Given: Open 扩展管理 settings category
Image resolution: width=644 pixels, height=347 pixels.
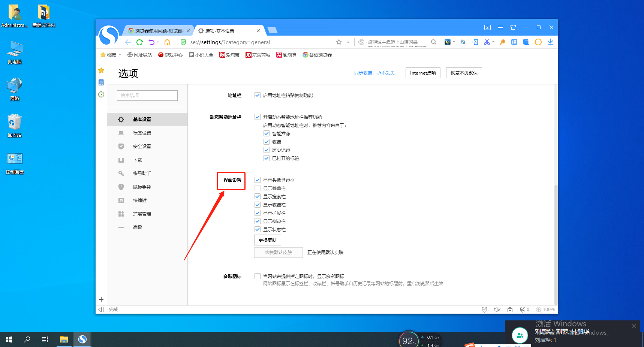Looking at the screenshot, I should pyautogui.click(x=147, y=214).
